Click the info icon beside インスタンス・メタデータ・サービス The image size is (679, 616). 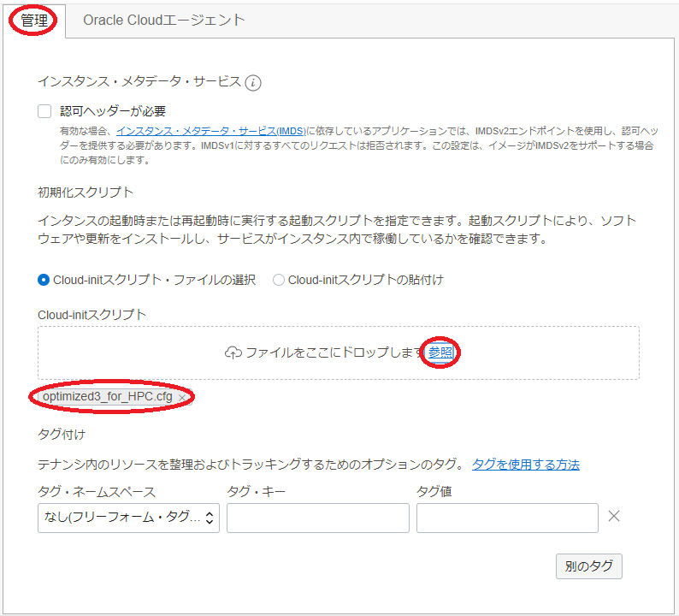tap(252, 82)
